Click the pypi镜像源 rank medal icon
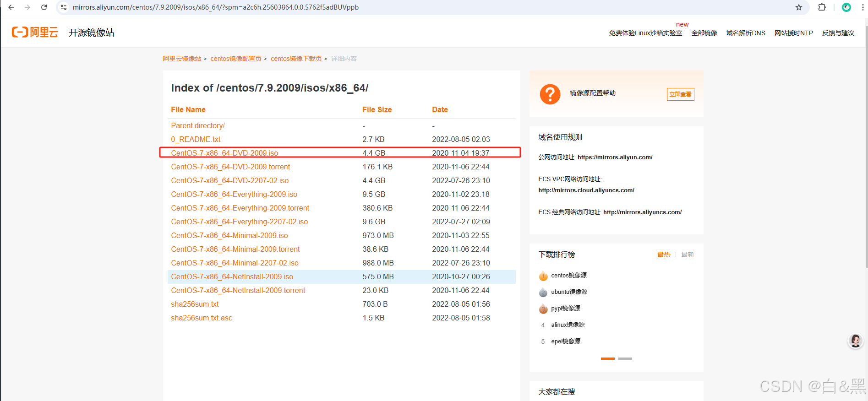 click(x=543, y=309)
